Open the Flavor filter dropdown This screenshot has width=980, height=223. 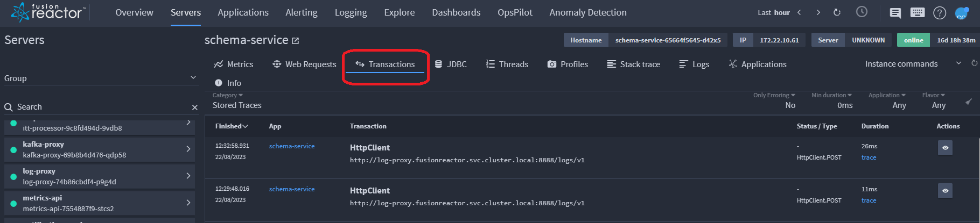tap(934, 101)
